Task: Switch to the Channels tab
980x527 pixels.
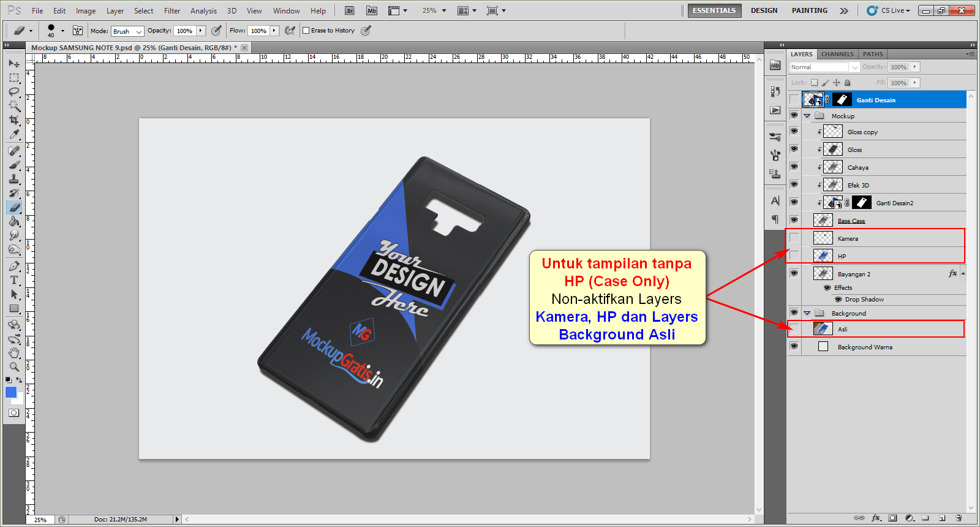Action: [x=837, y=54]
